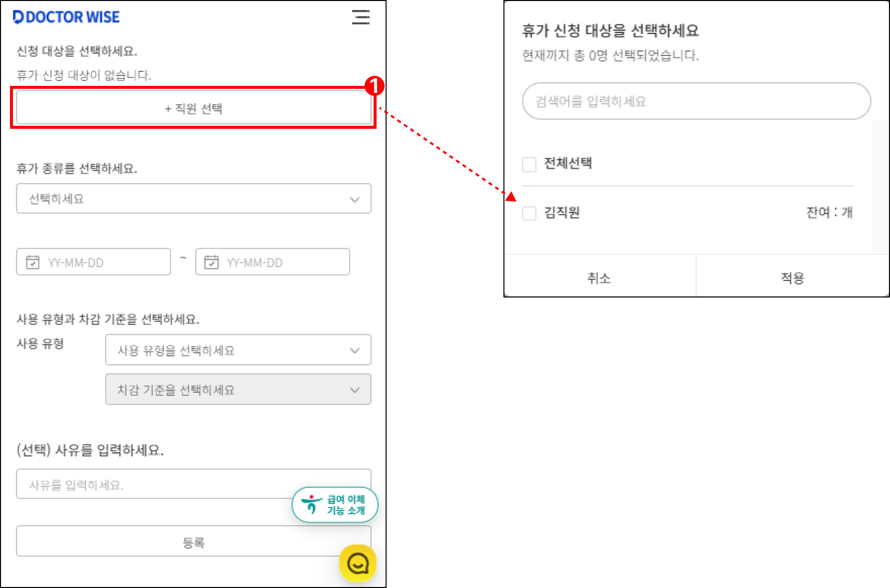Check the 전체선택 checkbox
Screen dimensions: 890x588
click(x=529, y=164)
